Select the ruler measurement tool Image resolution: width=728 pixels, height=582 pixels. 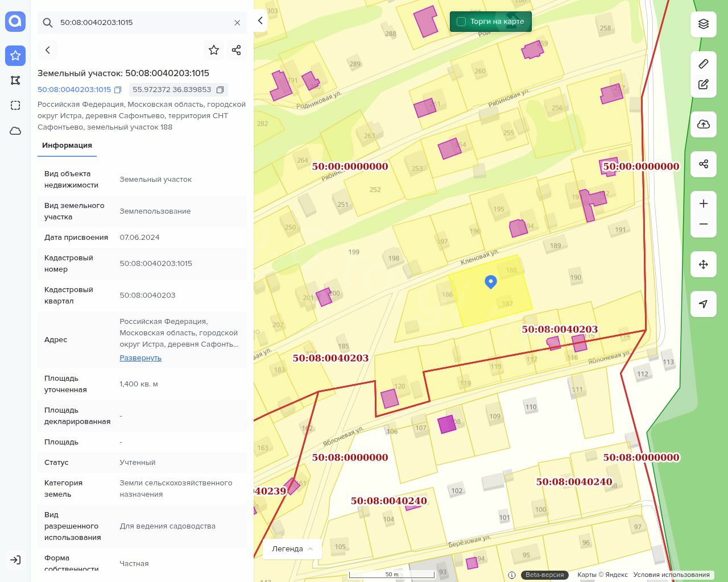[704, 64]
